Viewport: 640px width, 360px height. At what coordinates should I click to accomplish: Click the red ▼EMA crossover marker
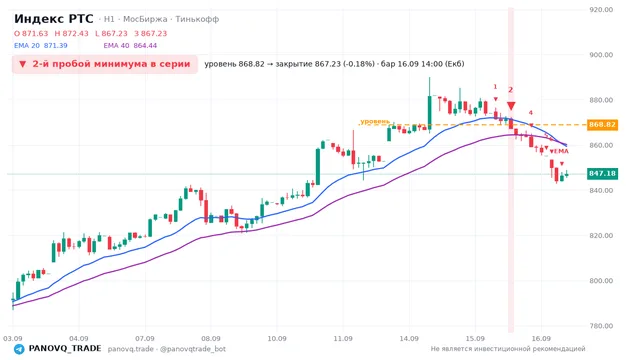[559, 151]
